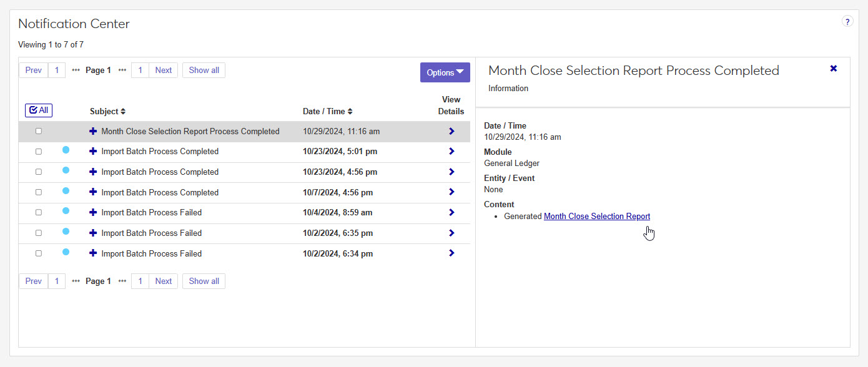This screenshot has width=868, height=367.
Task: Click the top Next page button
Action: tap(163, 71)
